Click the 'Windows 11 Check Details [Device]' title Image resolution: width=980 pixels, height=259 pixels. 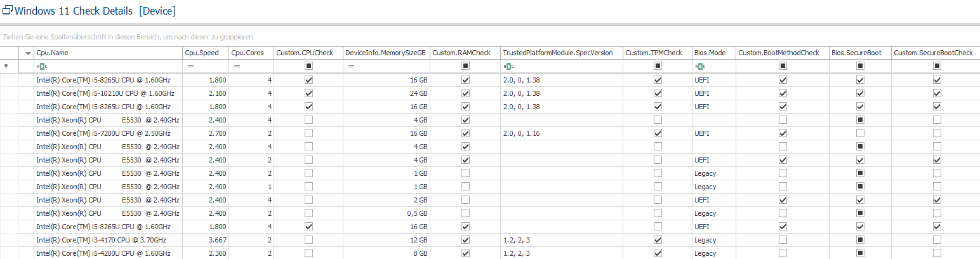point(95,11)
